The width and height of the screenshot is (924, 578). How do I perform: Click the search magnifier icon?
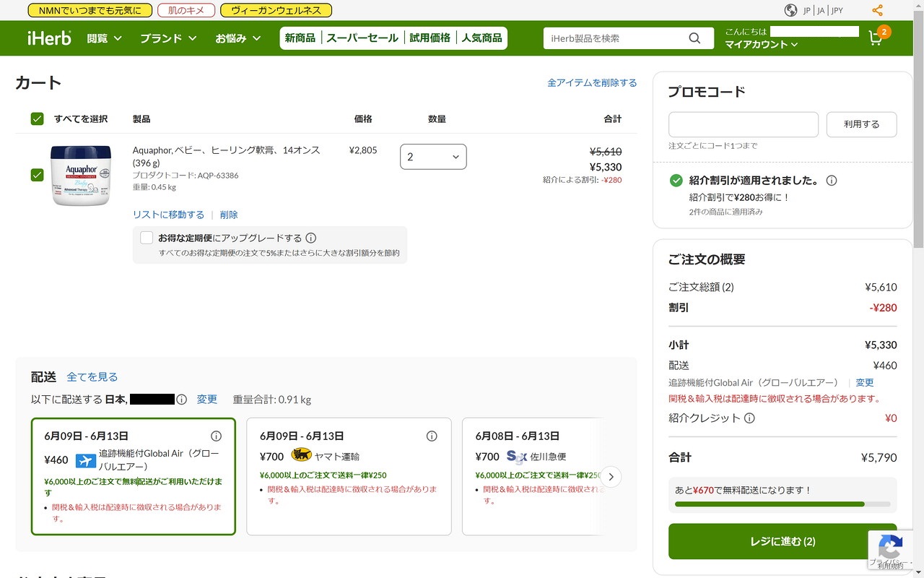coord(694,38)
